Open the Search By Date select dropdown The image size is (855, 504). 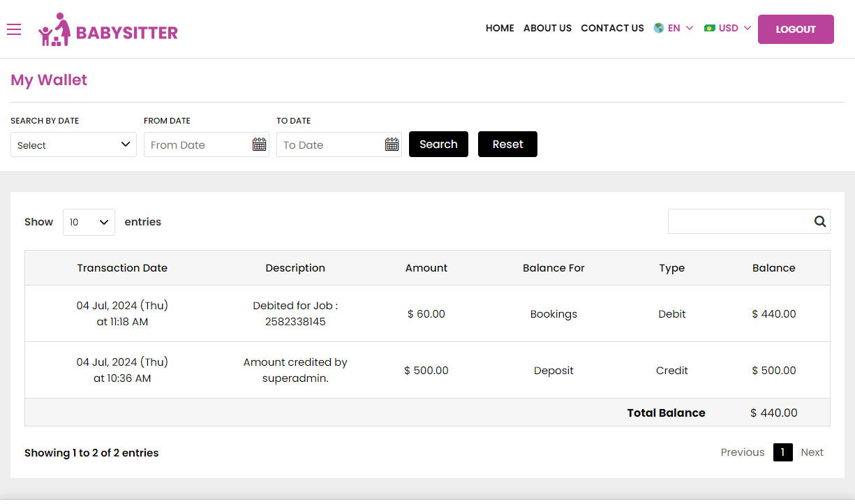coord(73,144)
